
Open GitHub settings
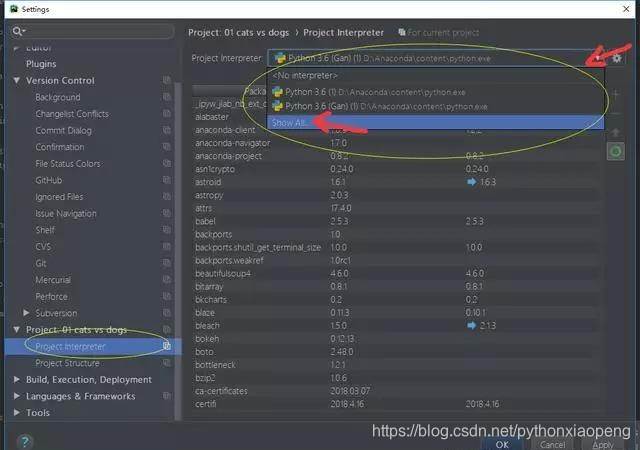(x=49, y=180)
